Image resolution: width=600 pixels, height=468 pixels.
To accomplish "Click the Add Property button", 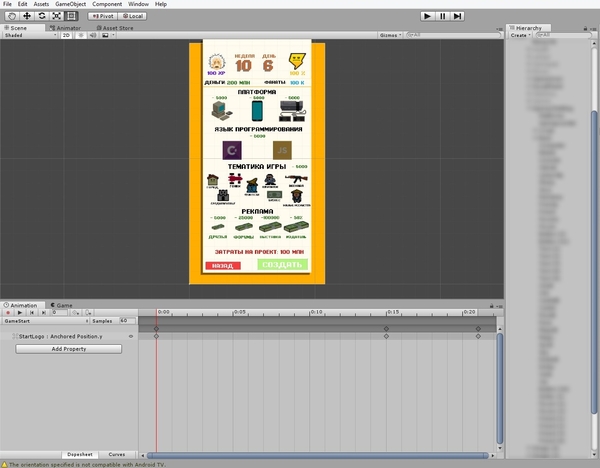I will (x=69, y=349).
